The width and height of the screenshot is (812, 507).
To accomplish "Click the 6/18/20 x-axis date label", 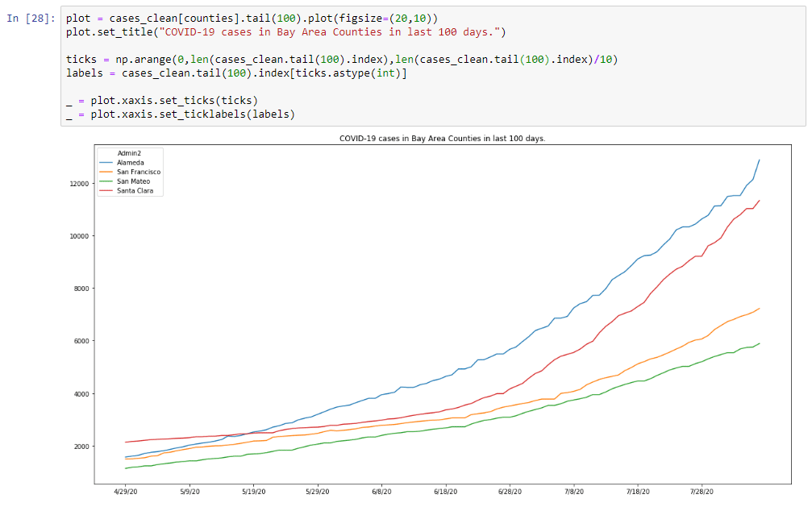I will (x=446, y=490).
